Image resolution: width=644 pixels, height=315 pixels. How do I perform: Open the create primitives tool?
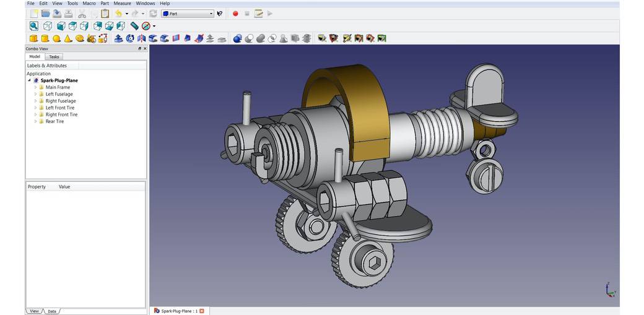point(91,38)
